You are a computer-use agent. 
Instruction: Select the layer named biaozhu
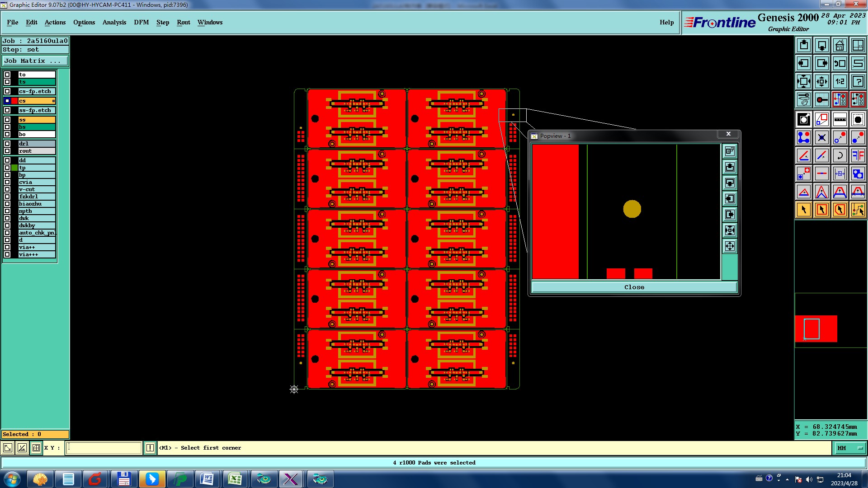tap(37, 204)
